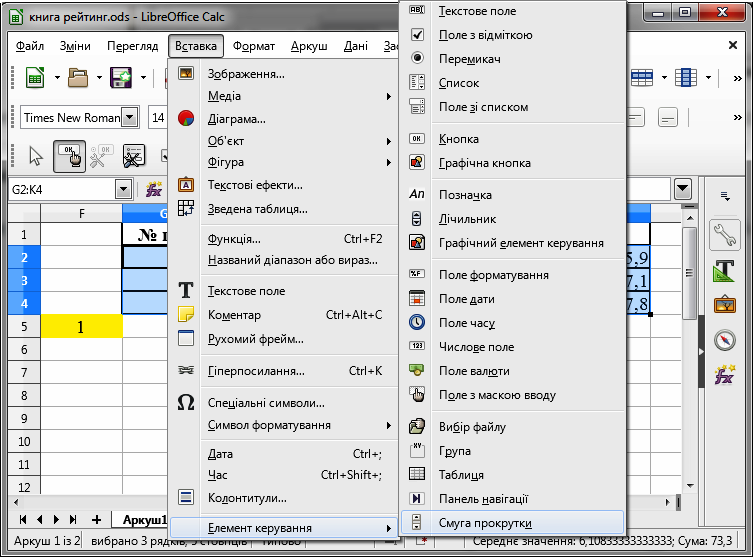Open sidebar Styles icon

725,271
